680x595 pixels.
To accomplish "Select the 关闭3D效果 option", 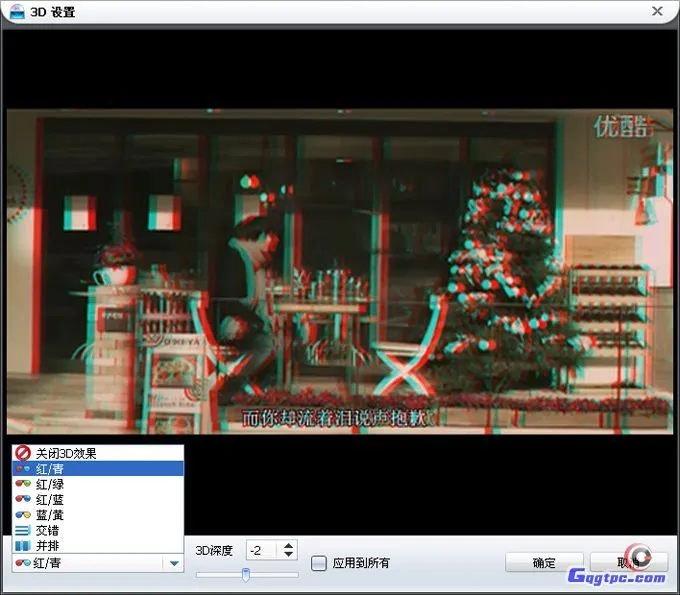I will click(x=98, y=453).
